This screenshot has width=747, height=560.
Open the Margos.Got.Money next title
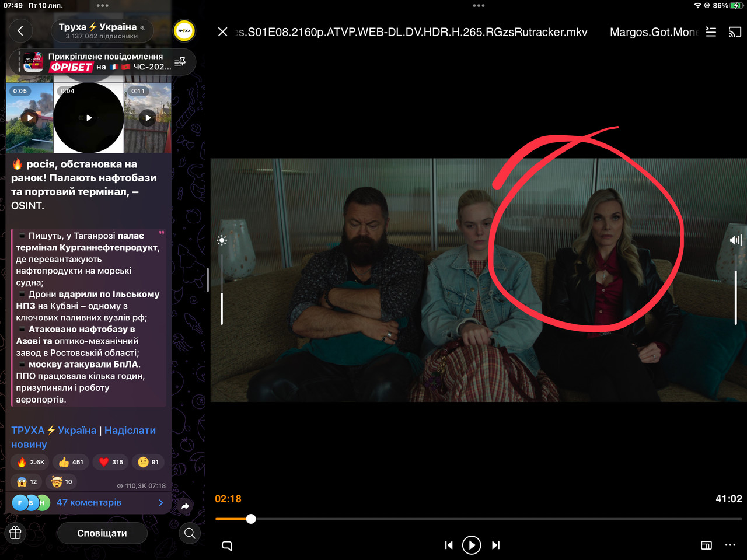pos(654,32)
